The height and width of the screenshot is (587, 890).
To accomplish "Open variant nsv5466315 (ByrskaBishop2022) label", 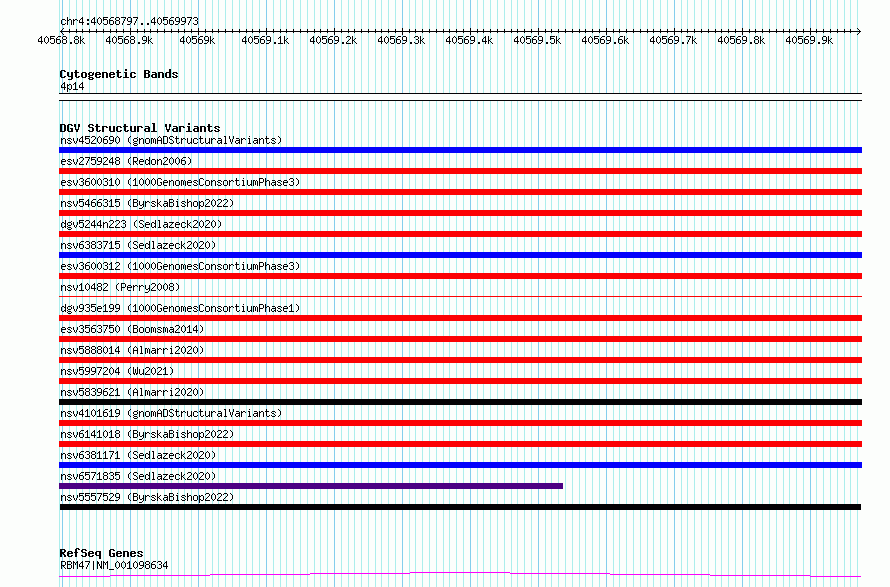I will coord(147,203).
